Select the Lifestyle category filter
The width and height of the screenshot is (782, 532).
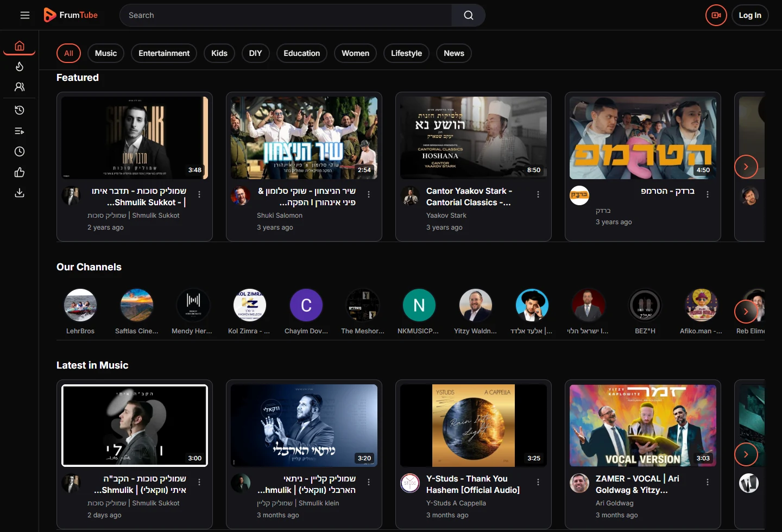click(x=406, y=53)
